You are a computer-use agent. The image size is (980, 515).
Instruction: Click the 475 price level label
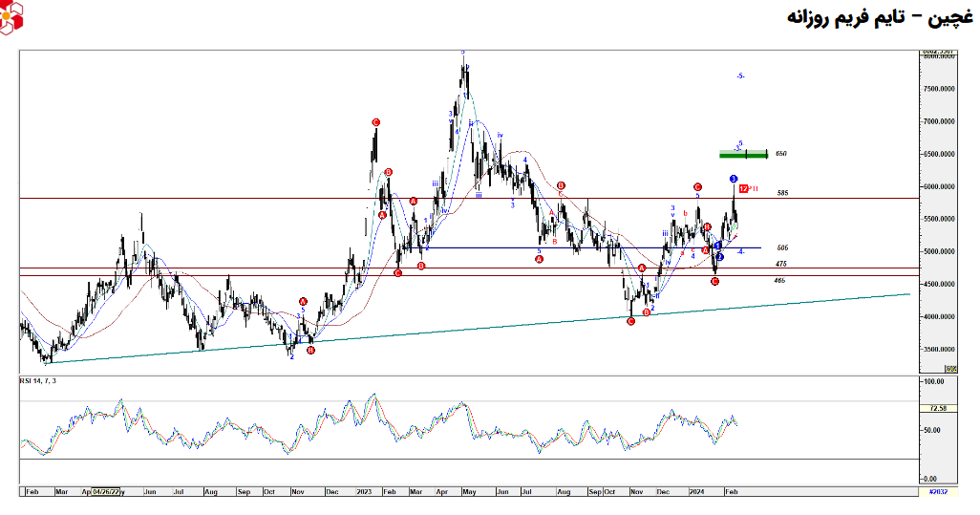pyautogui.click(x=781, y=264)
